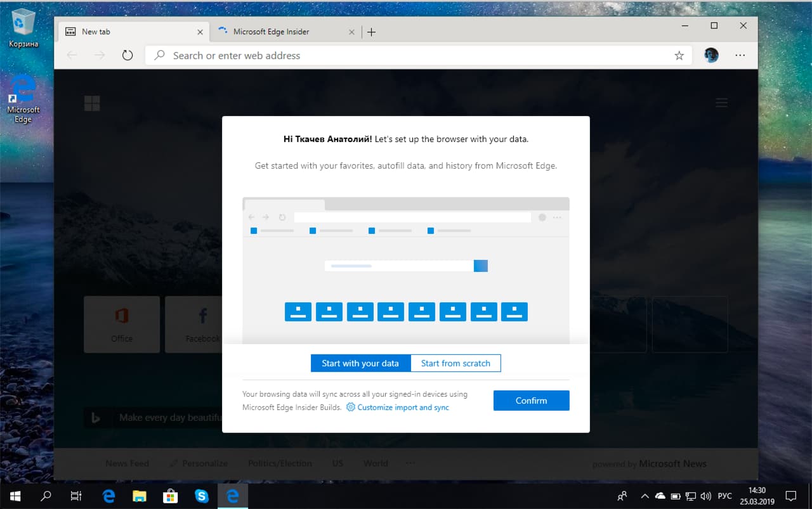Open the taskbar clock and date
The image size is (812, 509).
[x=757, y=496]
